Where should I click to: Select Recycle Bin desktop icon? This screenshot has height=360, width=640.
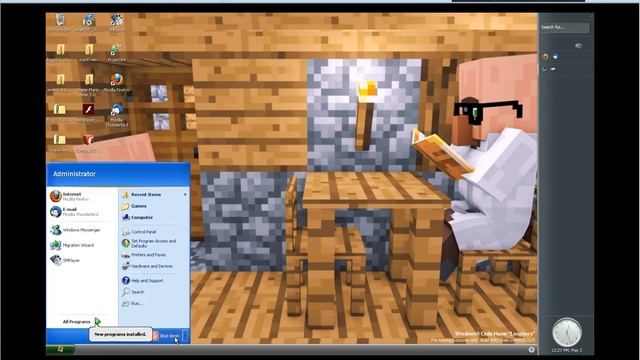60,22
